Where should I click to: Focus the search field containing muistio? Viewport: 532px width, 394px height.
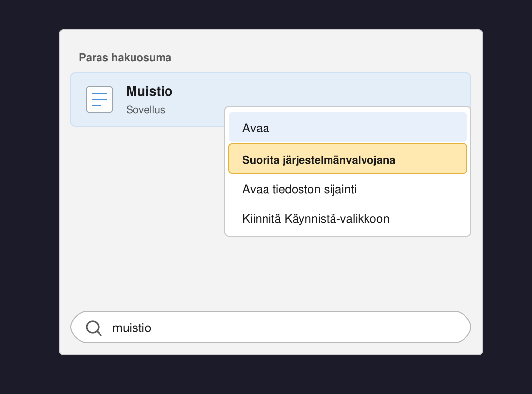[271, 327]
